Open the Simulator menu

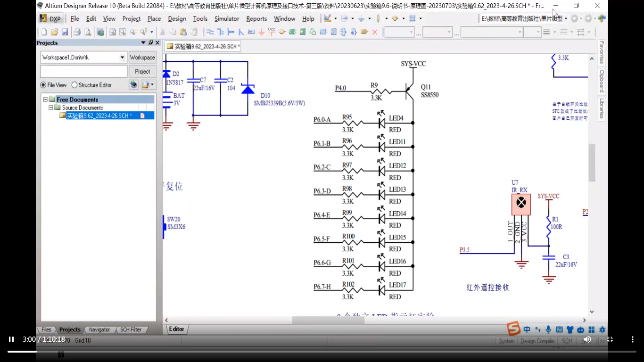(227, 19)
